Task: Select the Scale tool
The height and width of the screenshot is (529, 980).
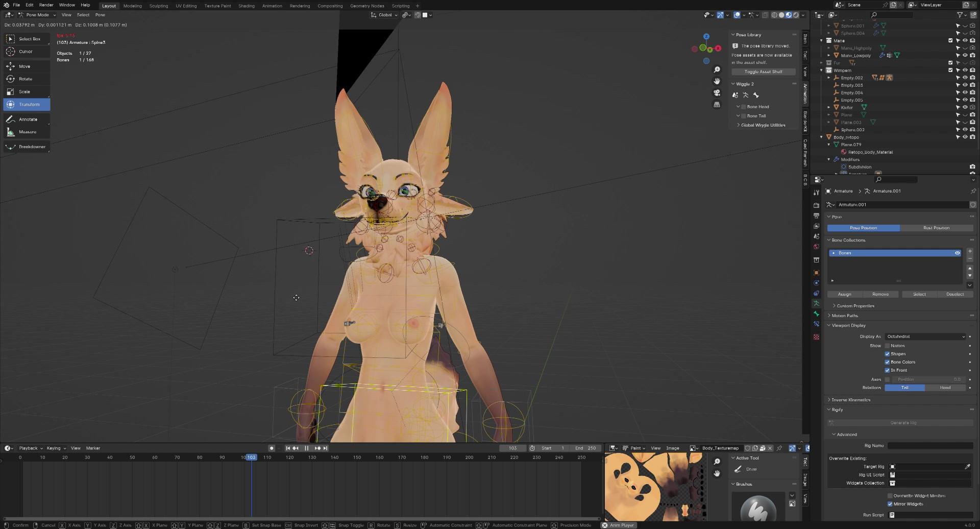Action: 24,92
